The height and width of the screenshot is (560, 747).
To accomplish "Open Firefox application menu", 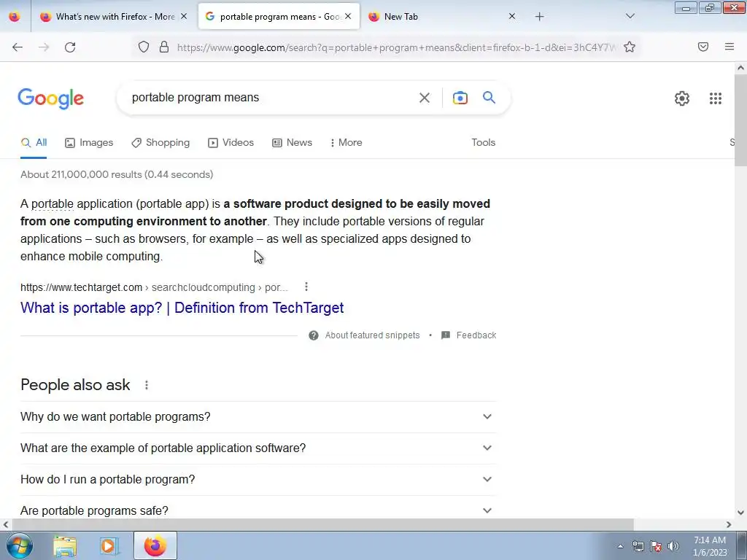I will 729,47.
